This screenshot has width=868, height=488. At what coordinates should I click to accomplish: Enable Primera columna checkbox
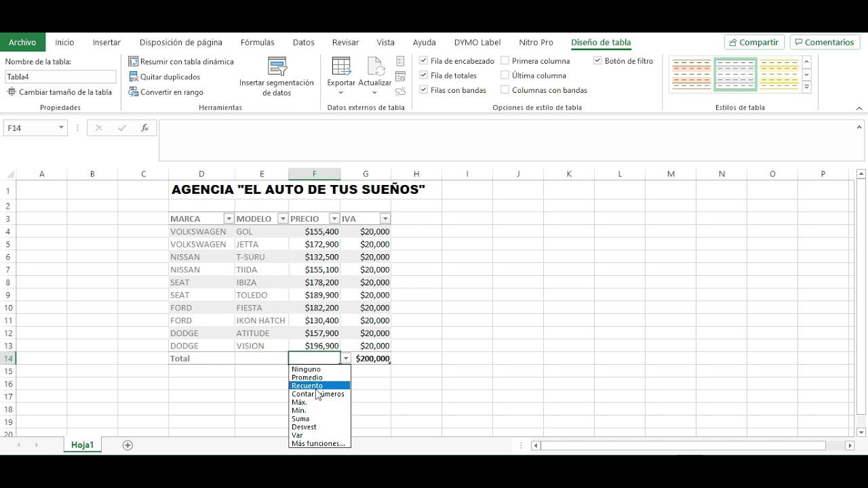pyautogui.click(x=505, y=60)
